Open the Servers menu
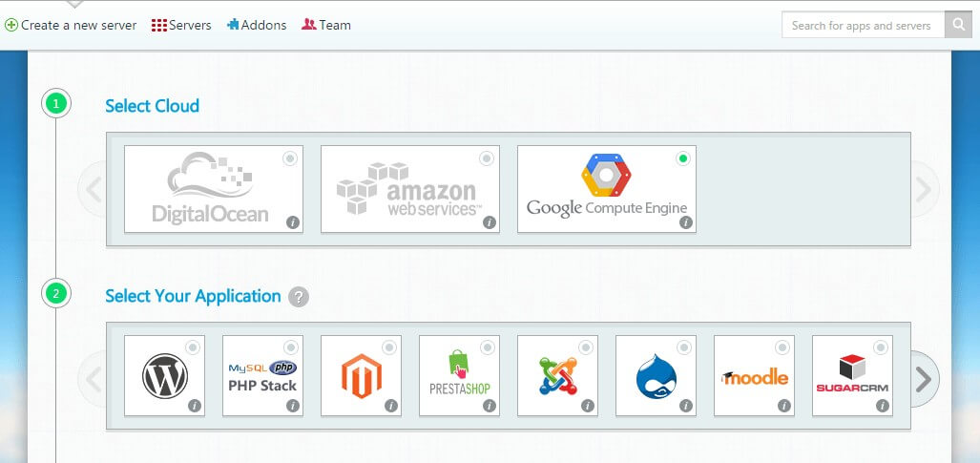The height and width of the screenshot is (463, 980). (181, 26)
